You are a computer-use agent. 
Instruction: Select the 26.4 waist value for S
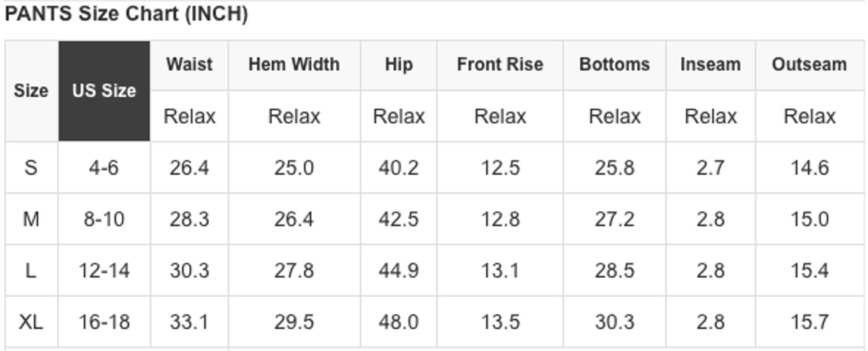(189, 167)
